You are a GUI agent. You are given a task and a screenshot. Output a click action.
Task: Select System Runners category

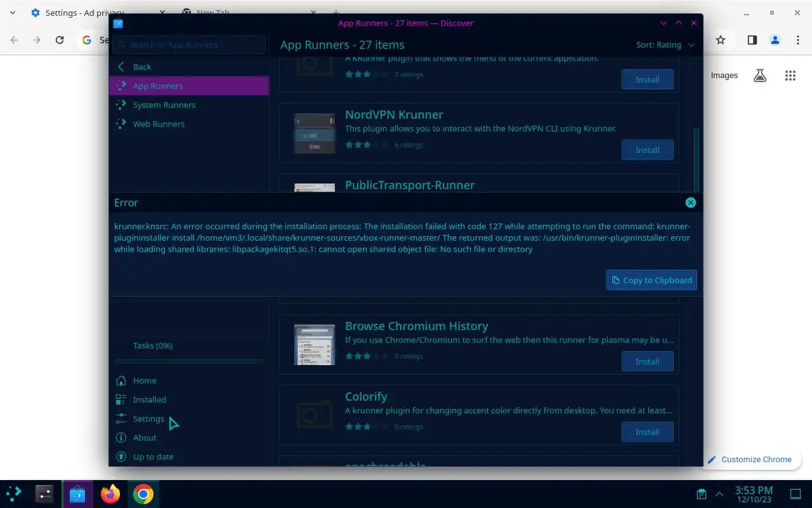(189, 105)
